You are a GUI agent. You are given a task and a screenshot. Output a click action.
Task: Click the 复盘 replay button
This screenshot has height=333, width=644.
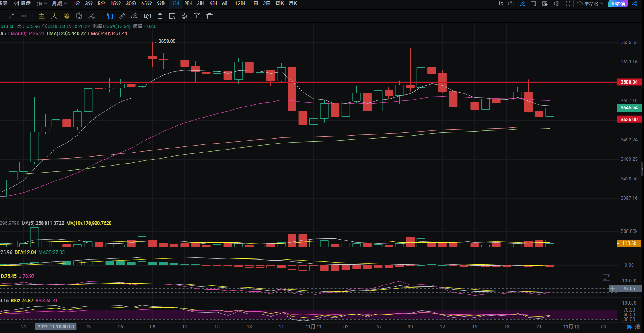pyautogui.click(x=23, y=4)
